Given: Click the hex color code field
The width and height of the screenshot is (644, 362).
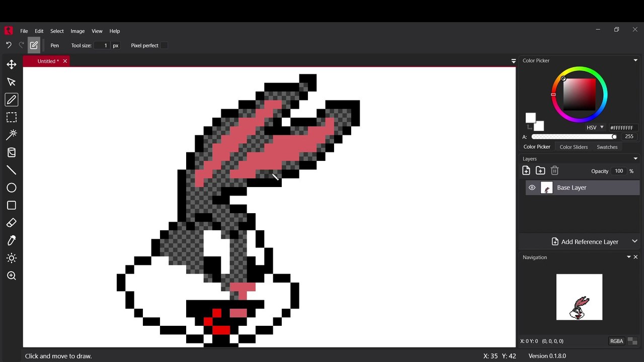Looking at the screenshot, I should 623,128.
